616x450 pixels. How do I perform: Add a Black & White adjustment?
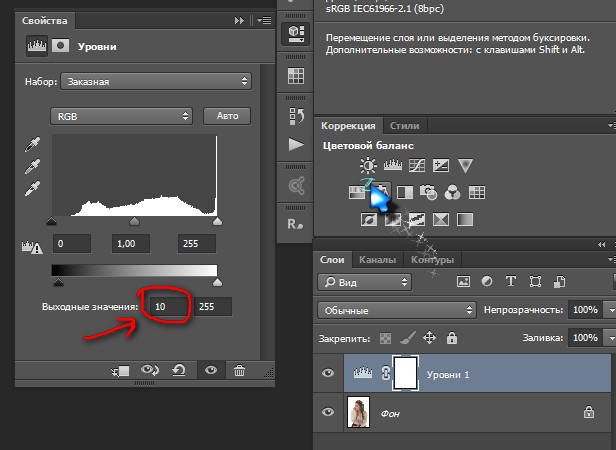405,192
